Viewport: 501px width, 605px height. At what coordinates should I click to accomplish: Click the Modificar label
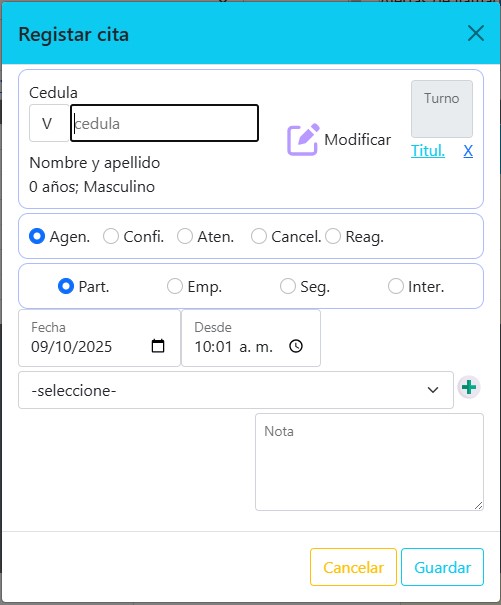pyautogui.click(x=357, y=140)
